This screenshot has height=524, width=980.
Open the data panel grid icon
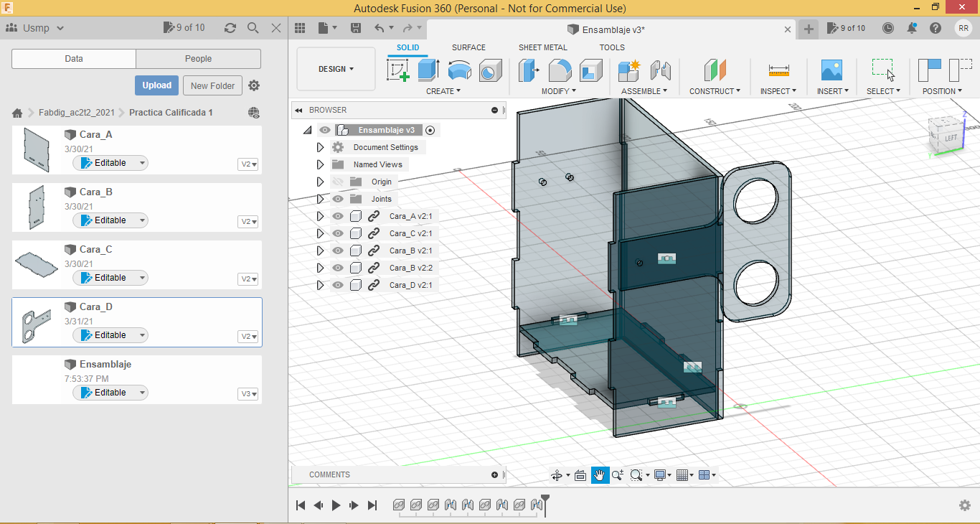coord(300,28)
